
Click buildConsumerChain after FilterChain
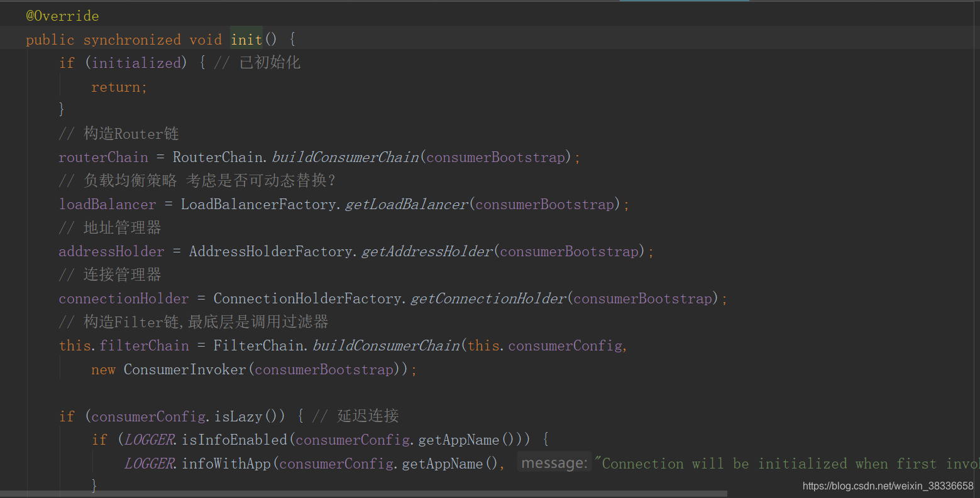coord(386,345)
